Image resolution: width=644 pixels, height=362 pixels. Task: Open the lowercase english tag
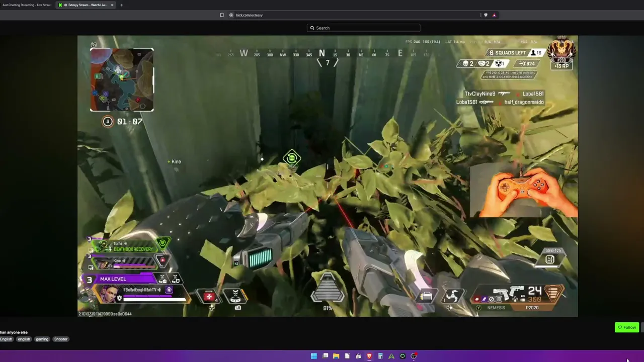click(x=24, y=339)
